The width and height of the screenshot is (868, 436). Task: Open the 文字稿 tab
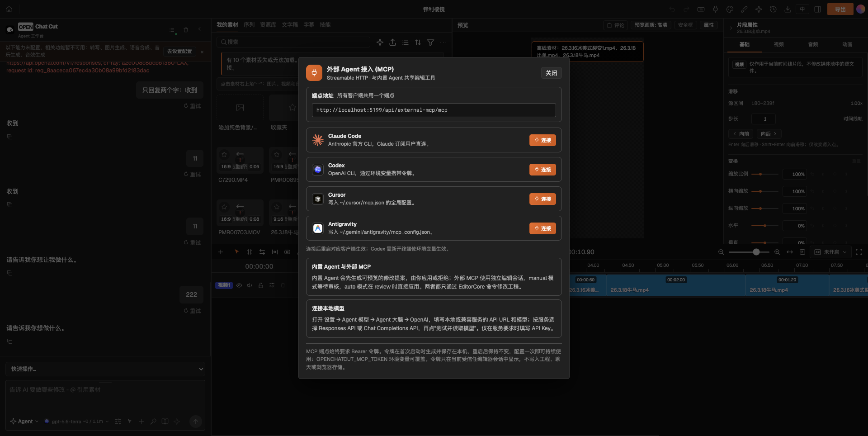tap(290, 25)
